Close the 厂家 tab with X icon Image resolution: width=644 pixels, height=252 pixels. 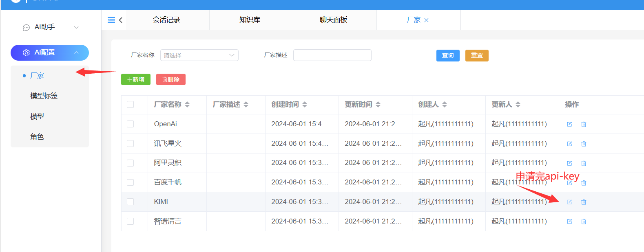pos(426,20)
